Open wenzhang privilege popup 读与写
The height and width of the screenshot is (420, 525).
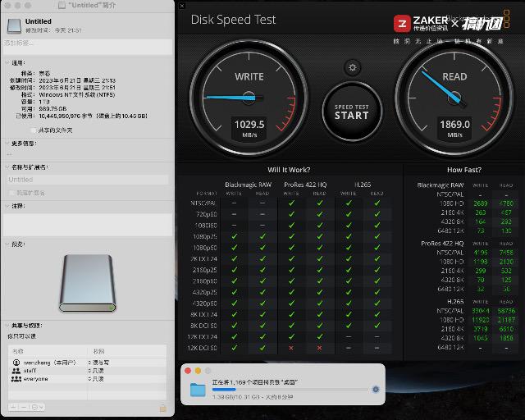[98, 363]
